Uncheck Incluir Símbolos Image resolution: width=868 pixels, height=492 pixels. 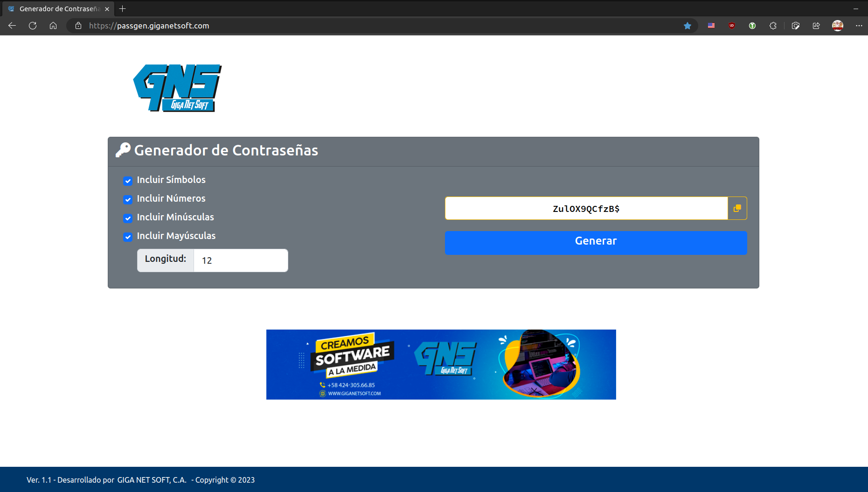(127, 181)
